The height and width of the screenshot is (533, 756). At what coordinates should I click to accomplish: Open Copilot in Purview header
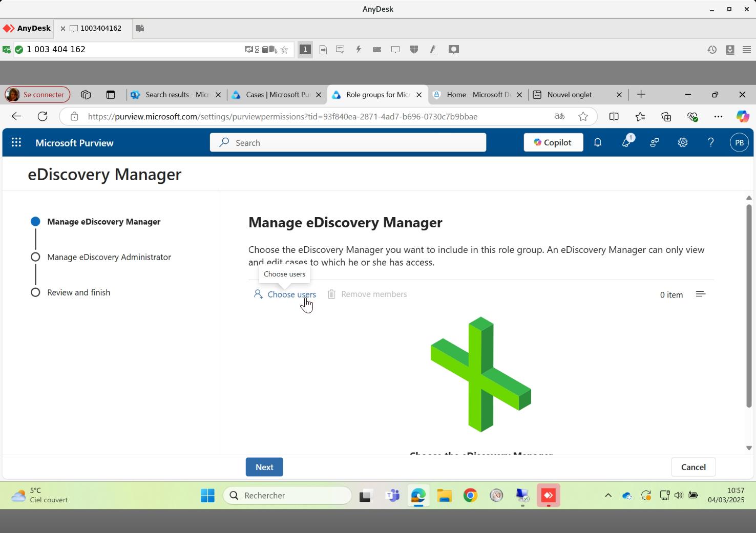pyautogui.click(x=553, y=142)
